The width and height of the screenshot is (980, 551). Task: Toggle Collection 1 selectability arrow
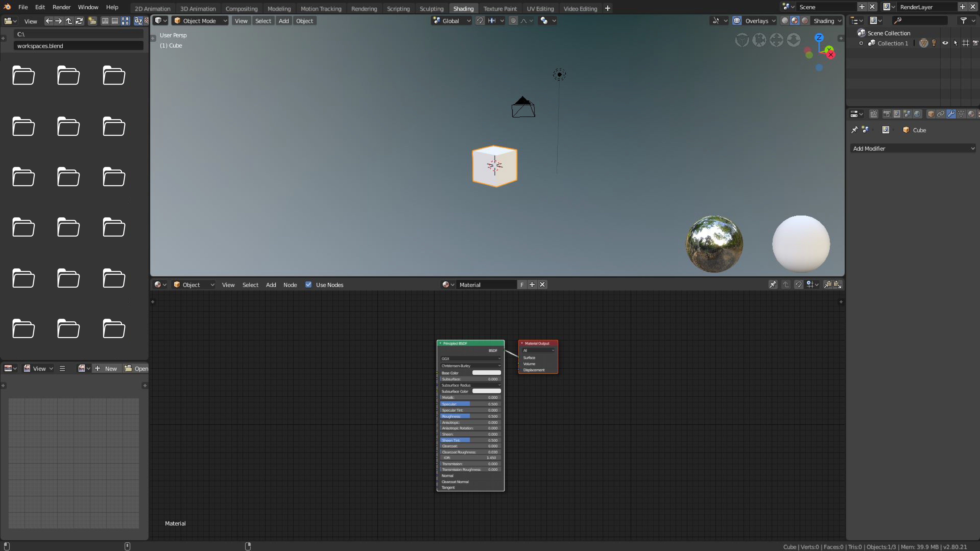pyautogui.click(x=955, y=43)
